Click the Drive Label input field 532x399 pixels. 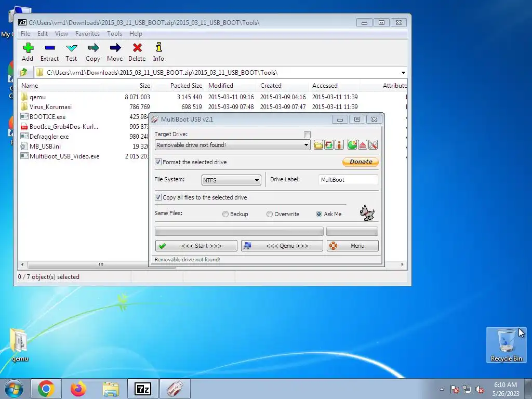pyautogui.click(x=348, y=180)
